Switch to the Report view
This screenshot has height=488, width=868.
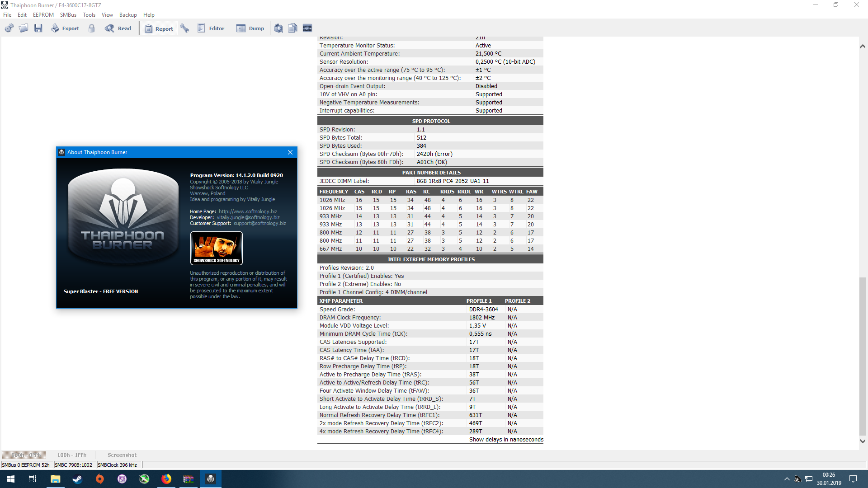(x=159, y=28)
